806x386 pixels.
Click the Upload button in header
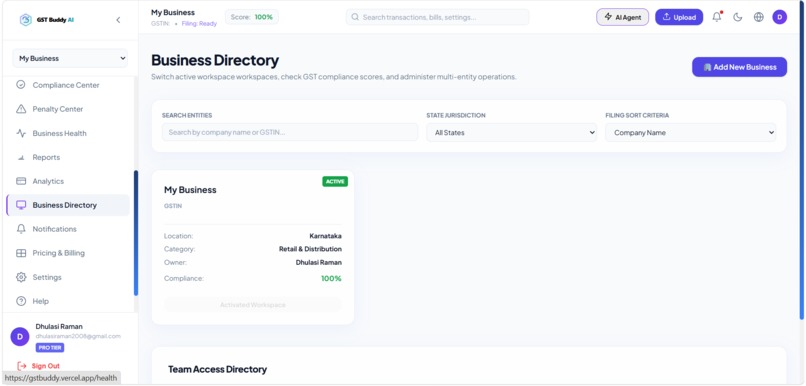[x=679, y=17]
